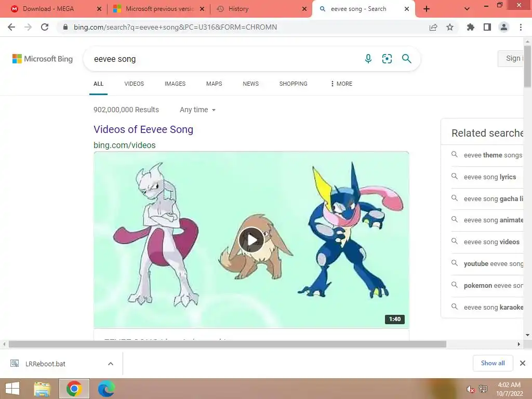Toggle the Chrome side panel icon
Viewport: 532px width, 399px height.
coord(487,27)
